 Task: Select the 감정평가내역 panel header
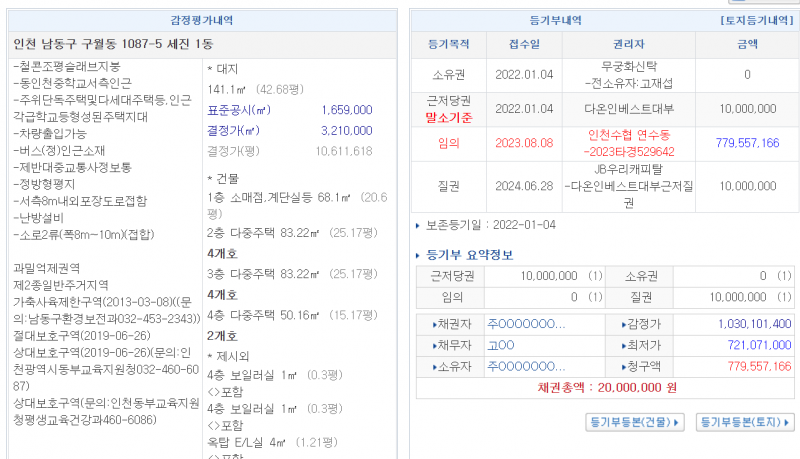click(206, 20)
